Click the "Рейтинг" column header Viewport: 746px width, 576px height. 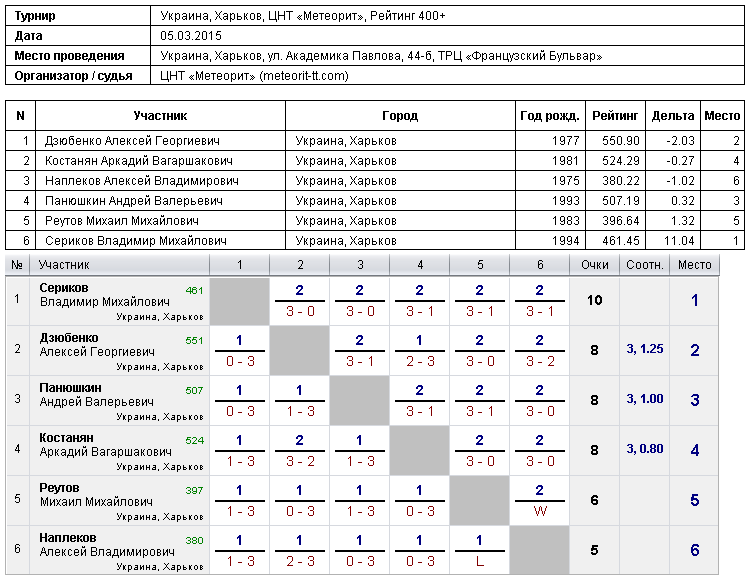click(615, 116)
